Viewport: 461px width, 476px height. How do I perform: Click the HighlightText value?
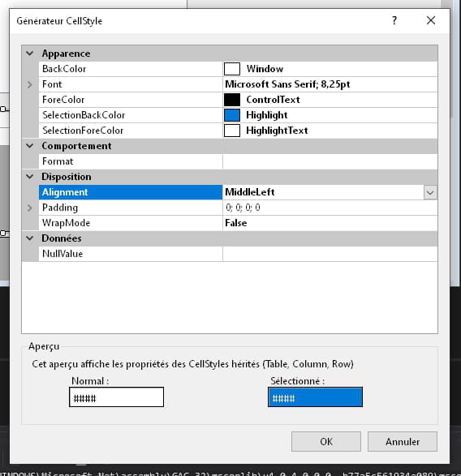tap(277, 131)
